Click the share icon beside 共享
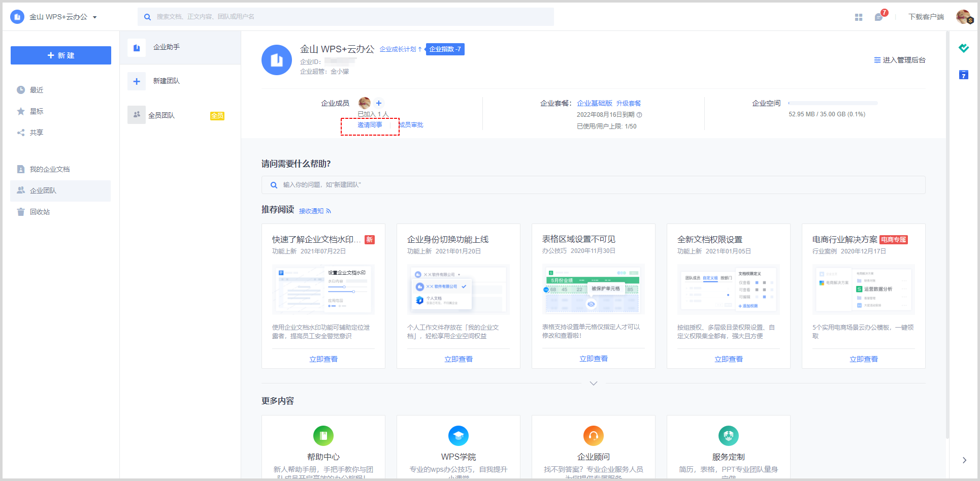Viewport: 980px width, 481px height. tap(21, 133)
